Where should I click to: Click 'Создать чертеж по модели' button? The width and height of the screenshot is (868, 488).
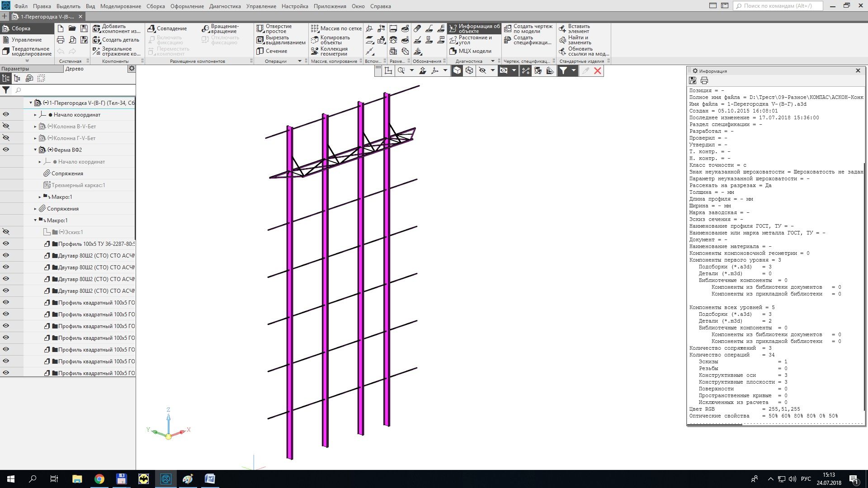click(x=528, y=28)
